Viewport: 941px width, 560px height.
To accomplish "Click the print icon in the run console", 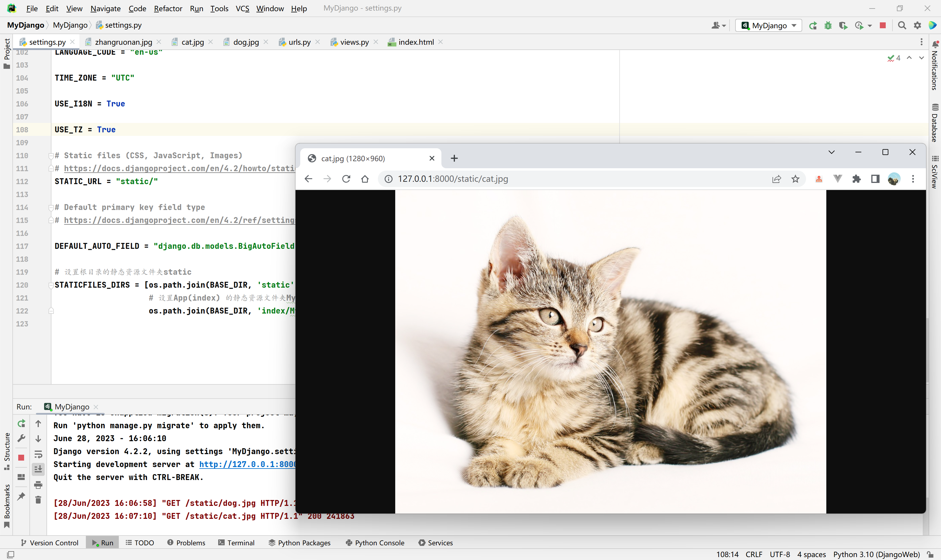I will pyautogui.click(x=38, y=485).
